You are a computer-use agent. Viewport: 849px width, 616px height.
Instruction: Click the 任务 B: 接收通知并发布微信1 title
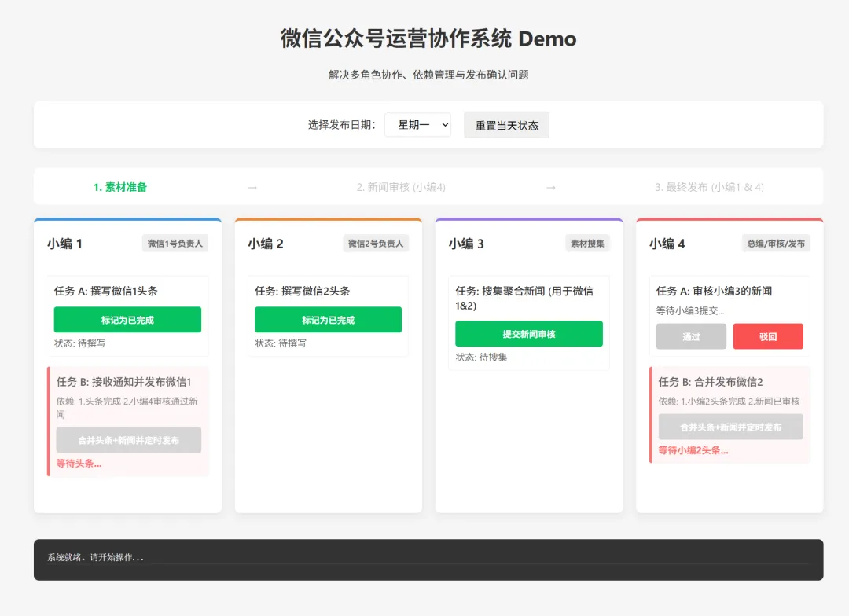pyautogui.click(x=123, y=382)
